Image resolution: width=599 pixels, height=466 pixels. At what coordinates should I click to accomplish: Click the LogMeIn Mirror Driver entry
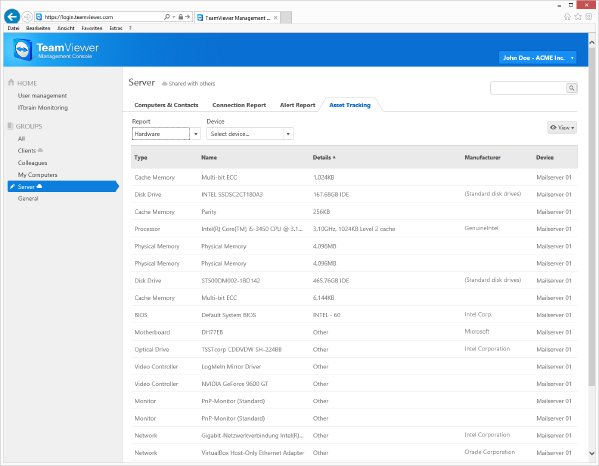[231, 366]
